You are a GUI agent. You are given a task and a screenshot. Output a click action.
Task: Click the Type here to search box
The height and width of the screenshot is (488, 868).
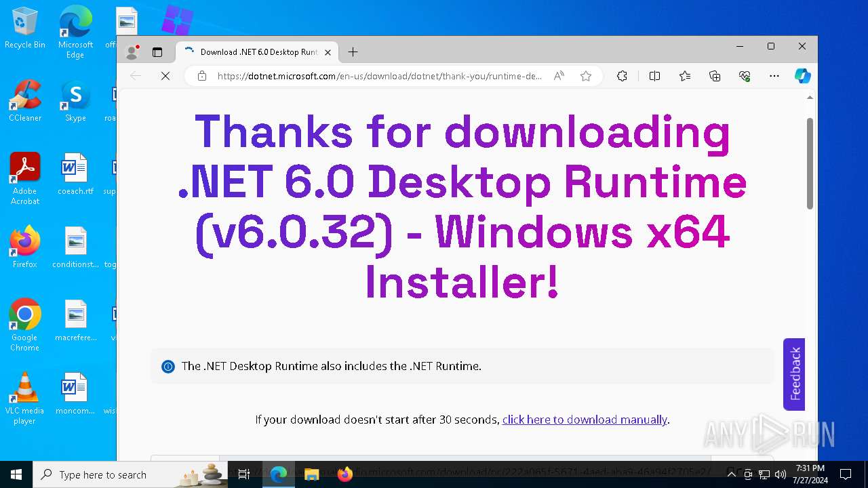[130, 474]
